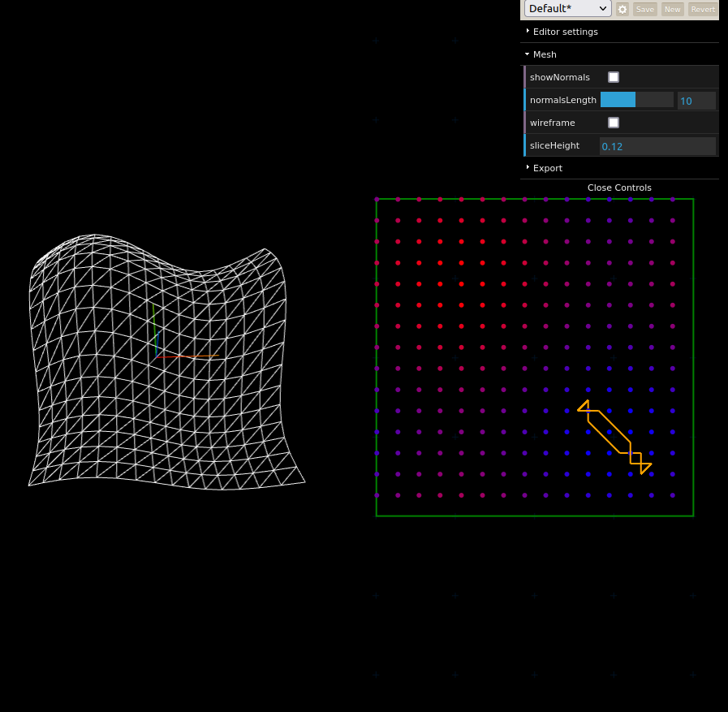Toggle the wireframe checkbox
This screenshot has height=712, width=728.
pyautogui.click(x=614, y=123)
